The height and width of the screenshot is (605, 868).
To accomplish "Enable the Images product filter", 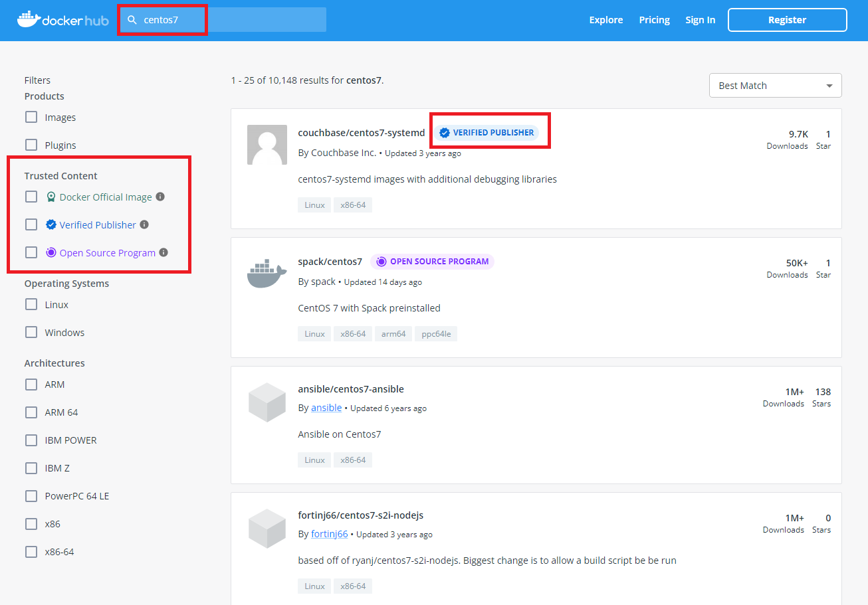I will click(31, 117).
